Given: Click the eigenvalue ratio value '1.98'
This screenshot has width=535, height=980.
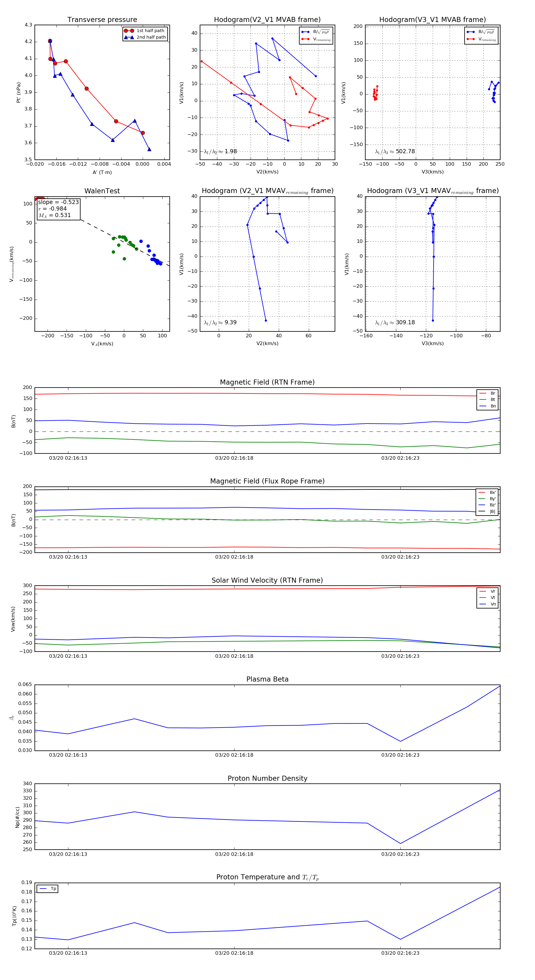Looking at the screenshot, I should tap(231, 151).
